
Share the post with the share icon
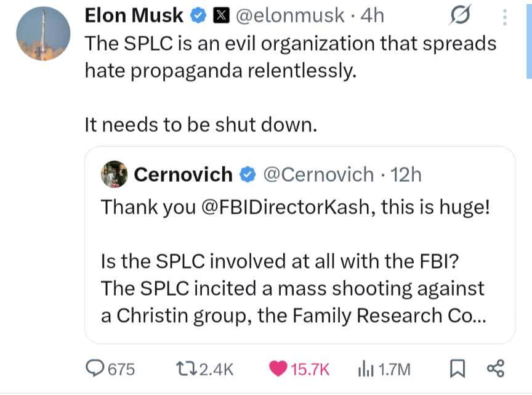coord(496,369)
